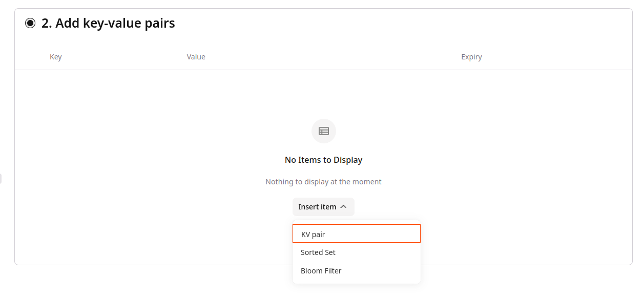Choose KV pair from the insert menu
The image size is (644, 298).
click(357, 234)
